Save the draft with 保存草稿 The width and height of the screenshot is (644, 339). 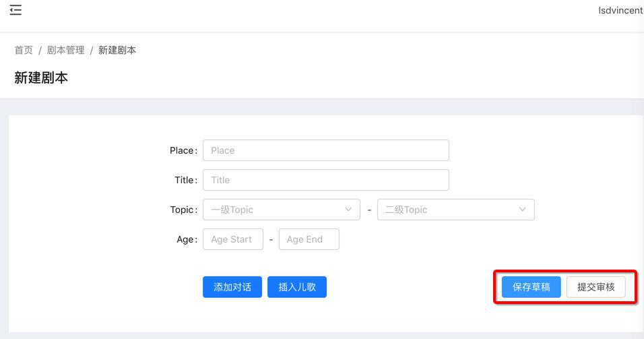[531, 287]
